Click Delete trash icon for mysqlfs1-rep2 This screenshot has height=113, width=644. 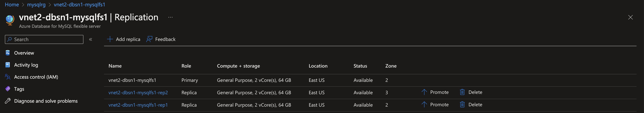pos(462,92)
